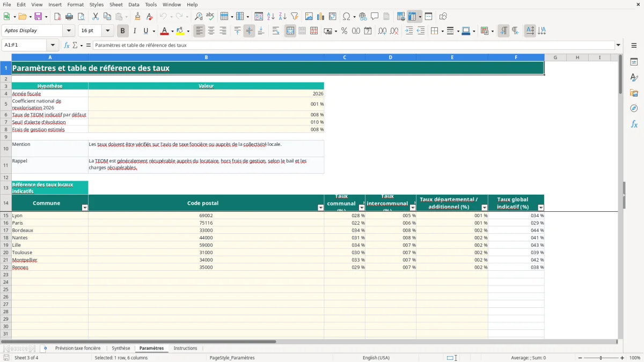Viewport: 644px width, 362px height.
Task: Click the AutoFilter funnel icon
Action: (x=294, y=17)
